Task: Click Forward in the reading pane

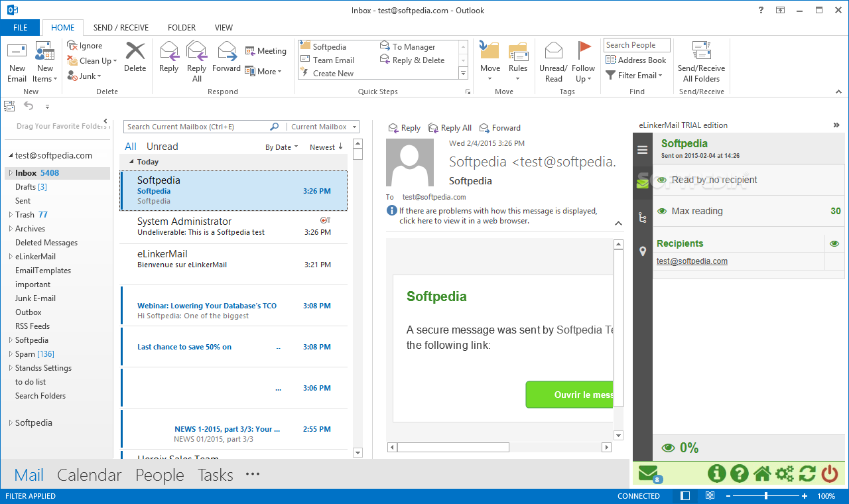Action: click(x=499, y=128)
